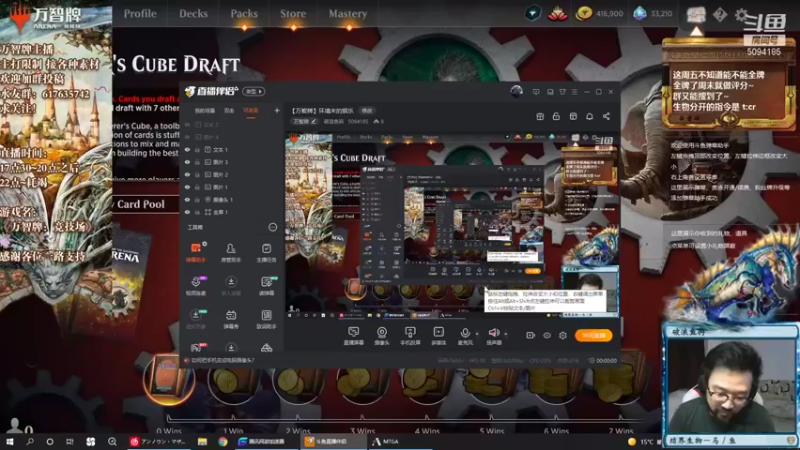The width and height of the screenshot is (800, 450).
Task: Click the record video icon beside start button
Action: 531,335
